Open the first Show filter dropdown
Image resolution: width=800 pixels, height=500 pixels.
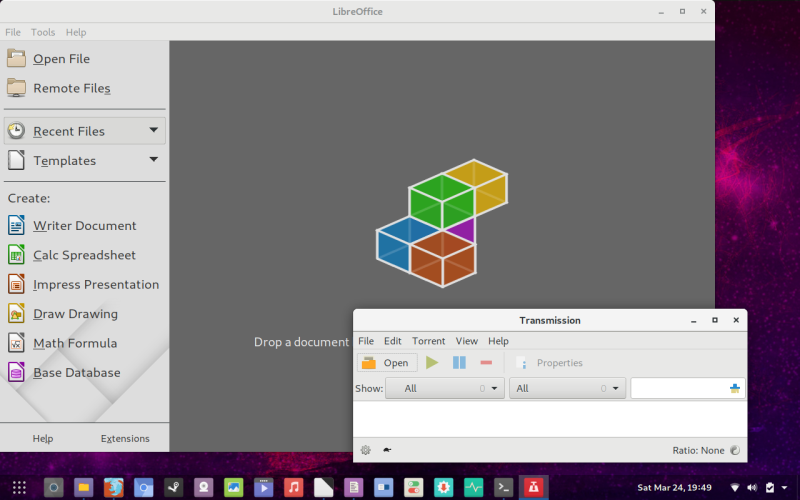445,388
